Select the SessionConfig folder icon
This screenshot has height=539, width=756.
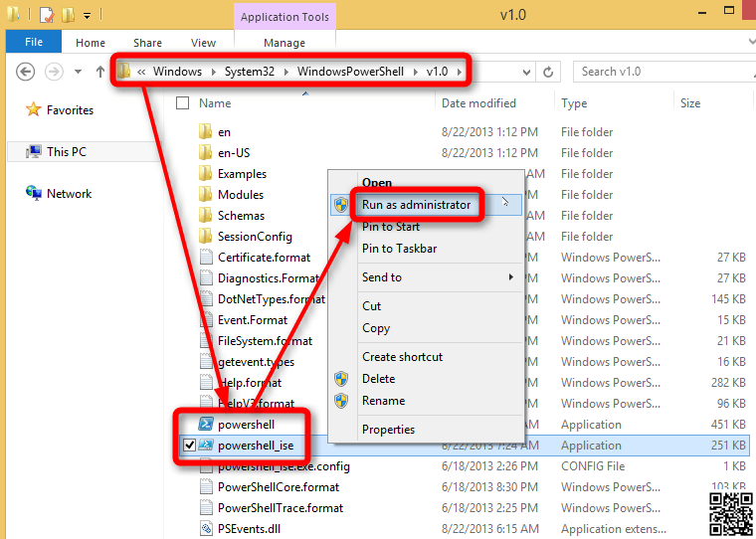coord(205,237)
